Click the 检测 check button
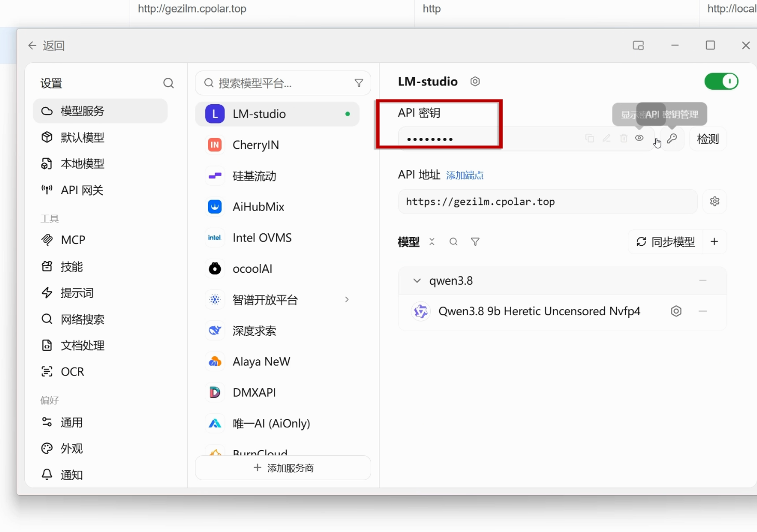 [708, 138]
